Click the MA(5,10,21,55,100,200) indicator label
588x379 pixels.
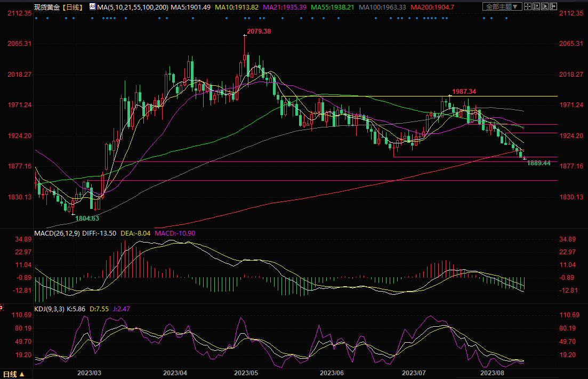134,6
